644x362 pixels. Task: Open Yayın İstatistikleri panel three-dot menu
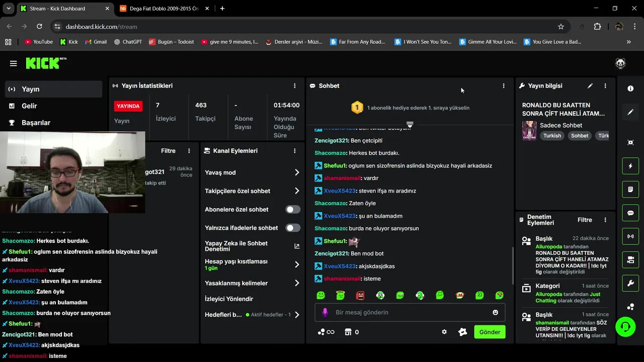[295, 86]
